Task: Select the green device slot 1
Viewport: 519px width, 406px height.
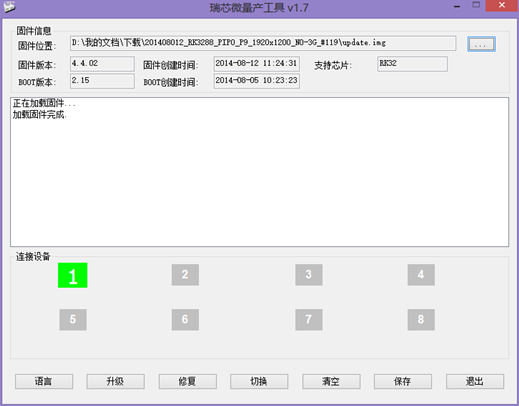Action: click(73, 275)
